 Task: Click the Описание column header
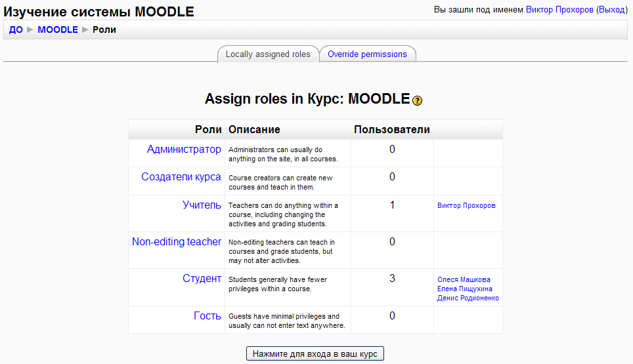[x=254, y=129]
